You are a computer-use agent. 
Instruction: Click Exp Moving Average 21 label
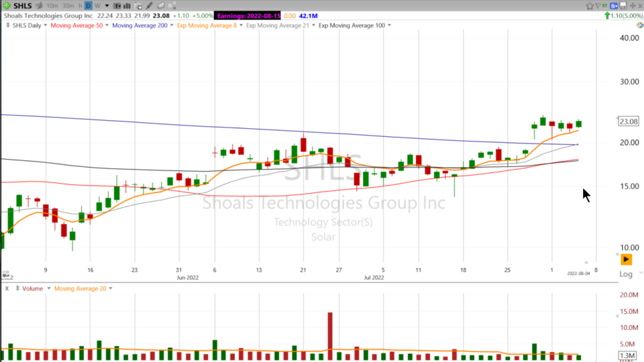click(277, 25)
